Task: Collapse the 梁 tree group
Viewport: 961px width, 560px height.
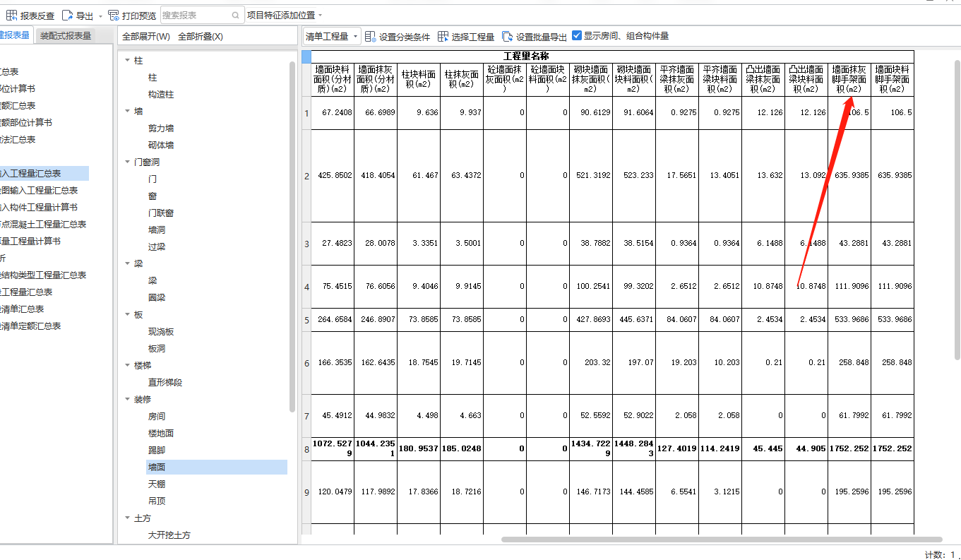Action: (126, 264)
